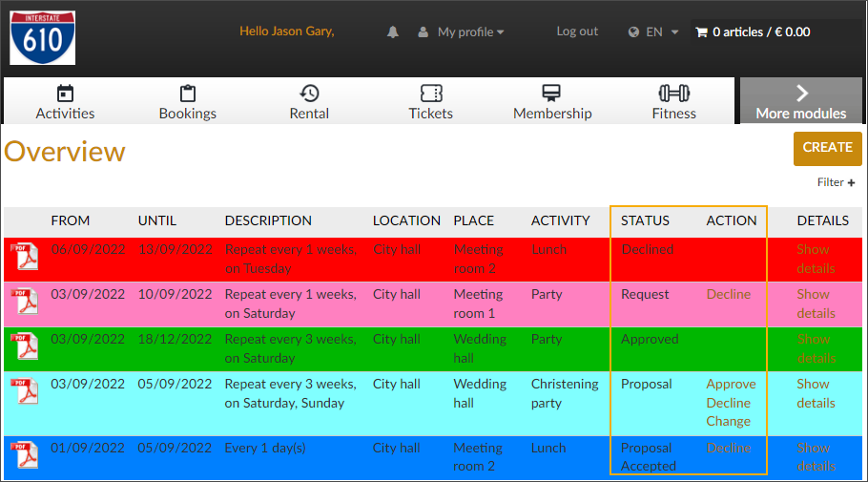Screen dimensions: 868x482
Task: Expand More modules menu
Action: pos(800,101)
